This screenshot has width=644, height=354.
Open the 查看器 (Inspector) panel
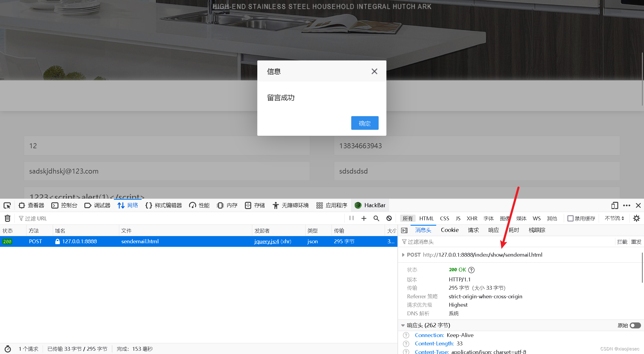pos(31,205)
